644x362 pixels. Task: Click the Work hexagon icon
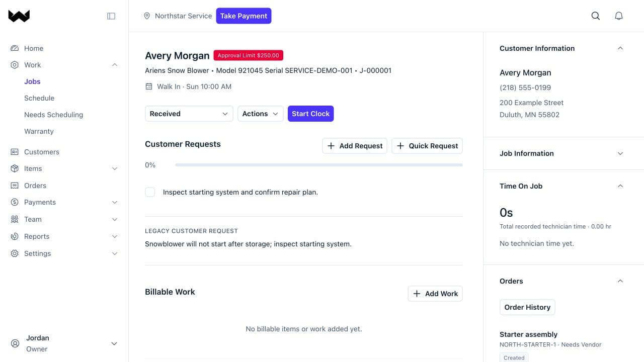pos(15,65)
